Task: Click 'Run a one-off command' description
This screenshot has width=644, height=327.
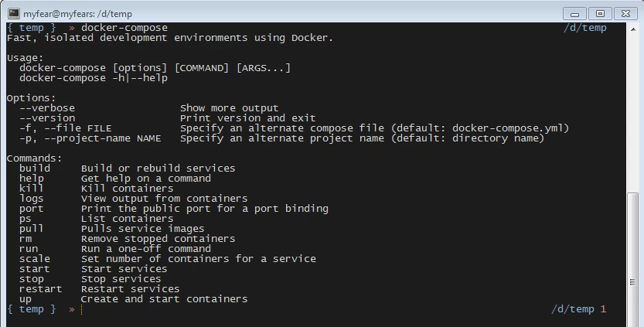Action: pyautogui.click(x=146, y=249)
